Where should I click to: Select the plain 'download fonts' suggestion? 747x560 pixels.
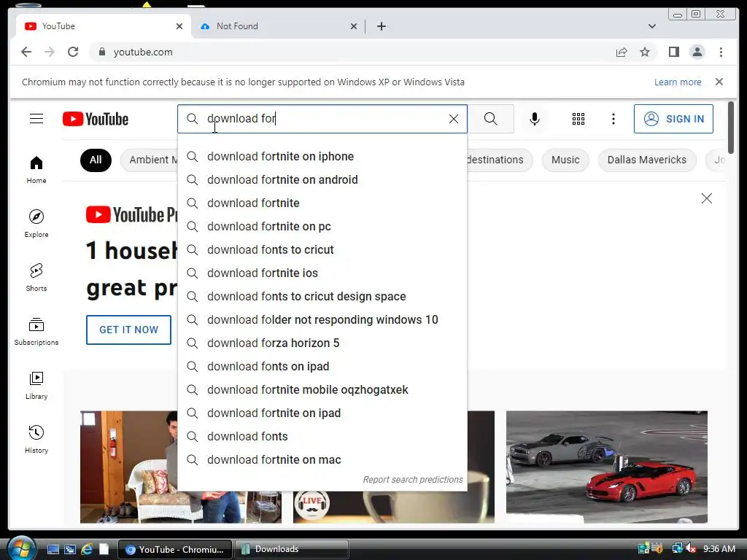[322, 436]
